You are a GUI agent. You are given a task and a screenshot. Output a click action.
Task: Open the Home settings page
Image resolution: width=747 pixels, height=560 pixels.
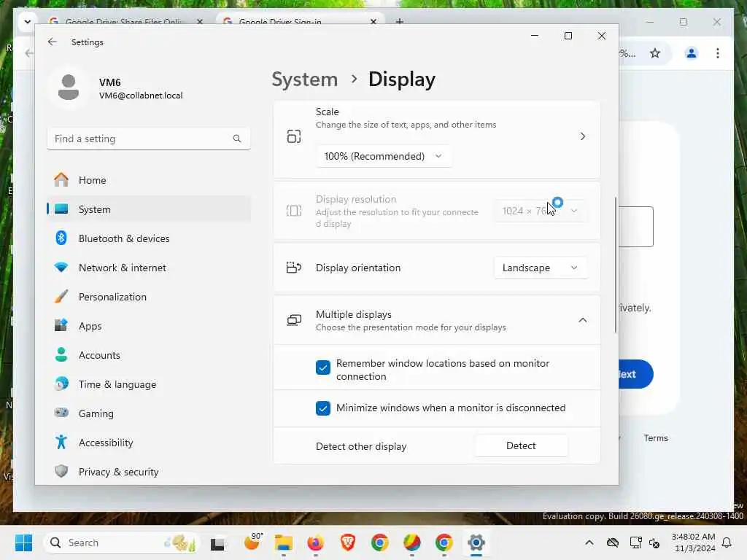coord(149,180)
